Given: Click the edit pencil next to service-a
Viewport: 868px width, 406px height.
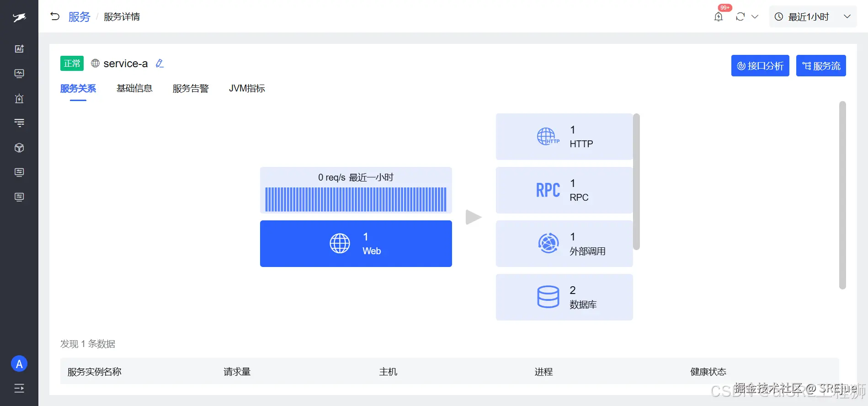Looking at the screenshot, I should 160,64.
